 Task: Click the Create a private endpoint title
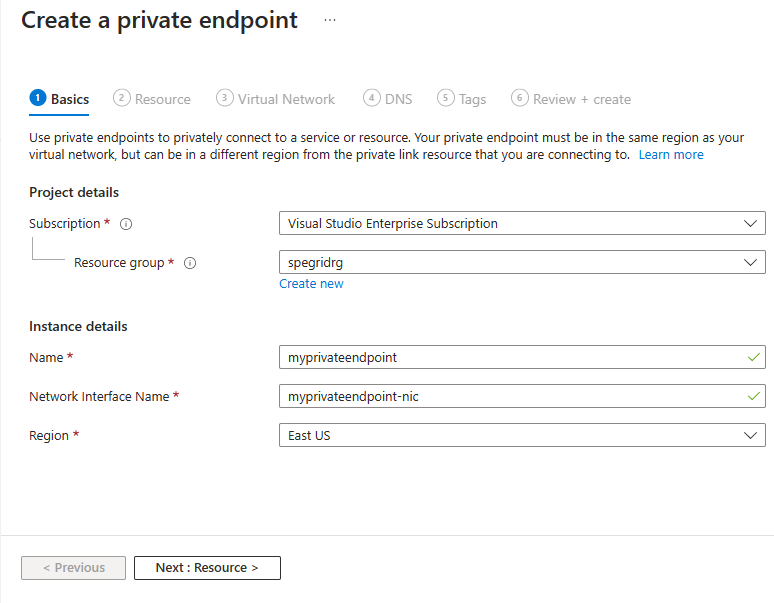(159, 21)
